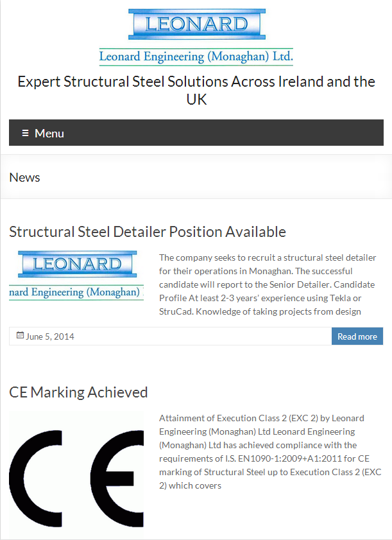
Task: Open the CE marking logo image
Action: [x=76, y=476]
